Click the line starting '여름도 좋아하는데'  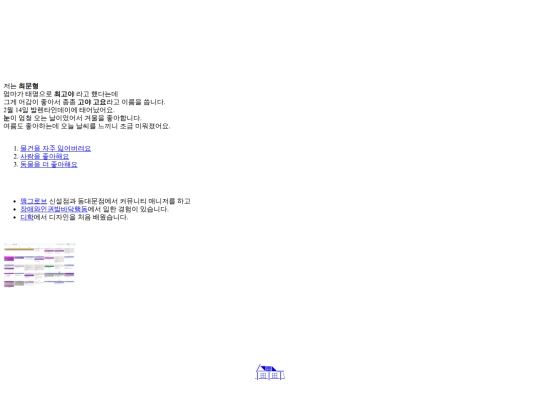[87, 126]
